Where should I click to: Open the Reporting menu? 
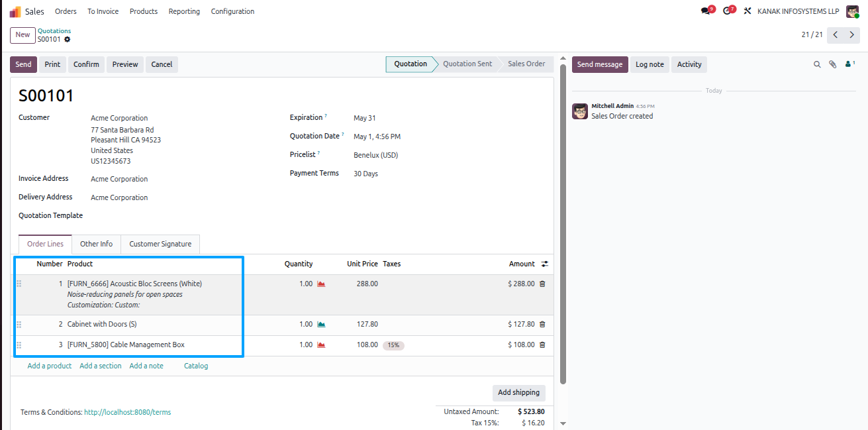pos(184,11)
